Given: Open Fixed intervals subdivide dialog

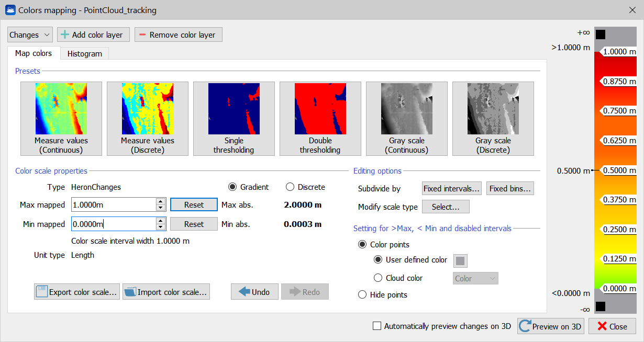Looking at the screenshot, I should click(452, 189).
